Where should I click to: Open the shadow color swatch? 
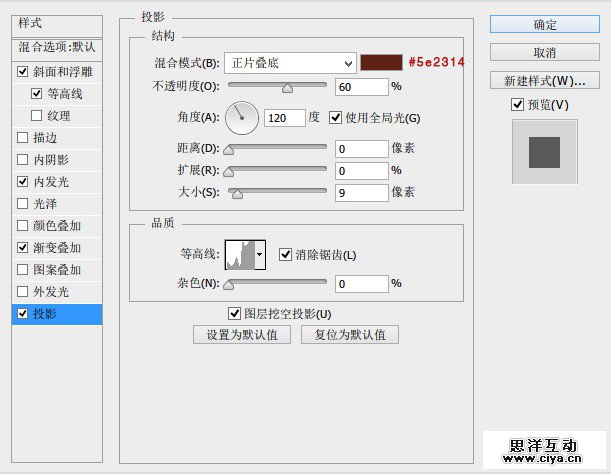[x=381, y=63]
